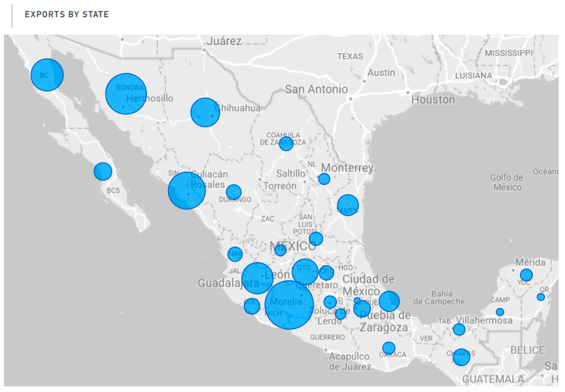Select the Chiapas bubble
Image resolution: width=565 pixels, height=392 pixels.
(461, 357)
